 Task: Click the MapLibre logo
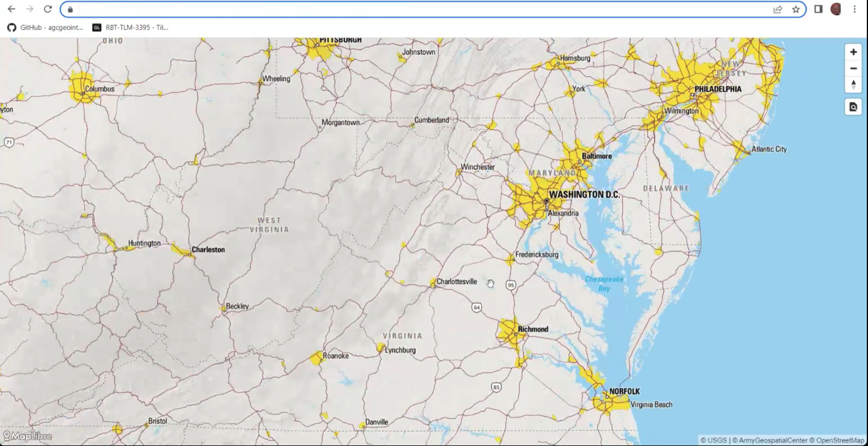click(28, 436)
